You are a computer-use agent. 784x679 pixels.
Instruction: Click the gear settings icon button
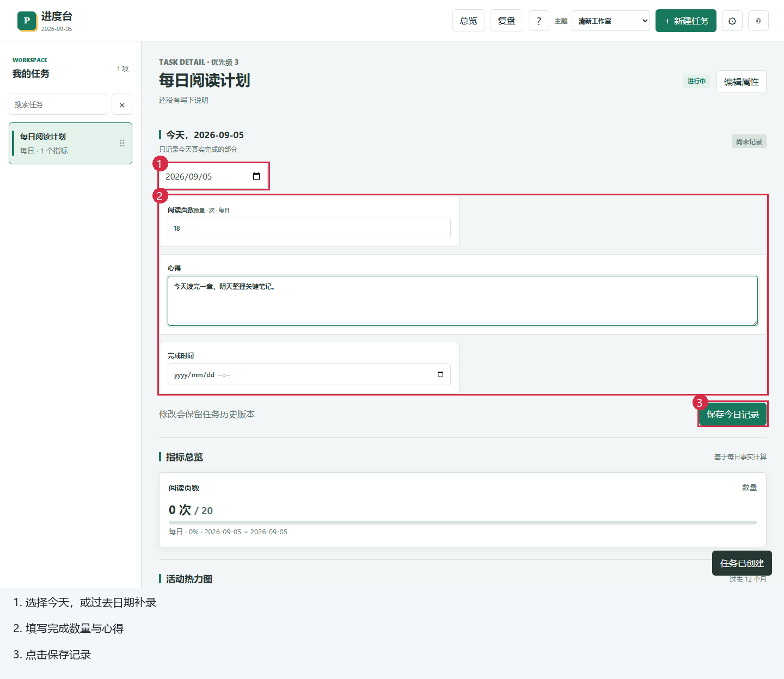[732, 21]
